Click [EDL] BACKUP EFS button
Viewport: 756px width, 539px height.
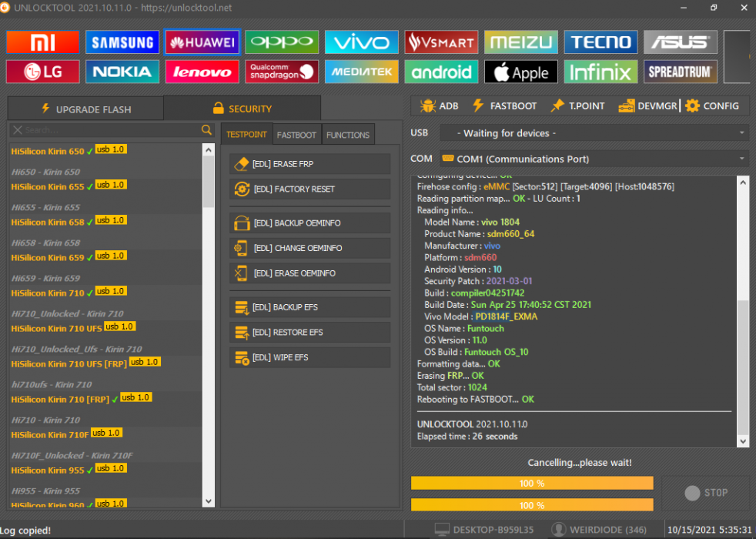tap(310, 307)
